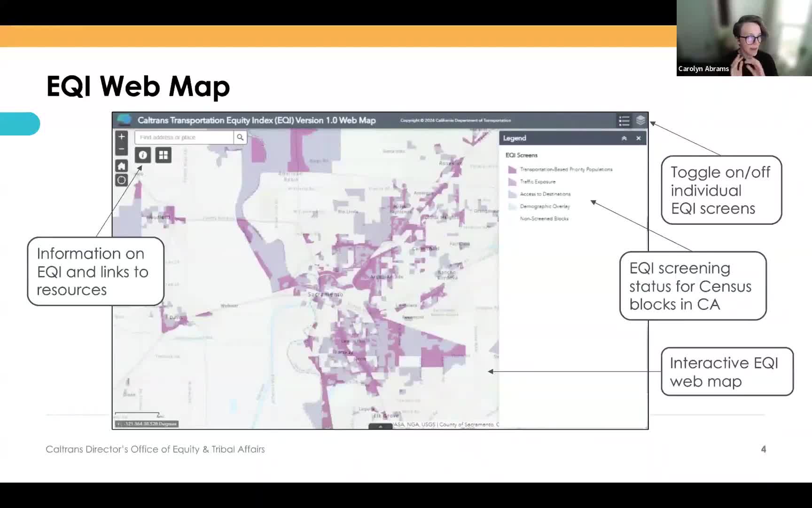
Task: Select the EQI Screens heading
Action: coord(521,155)
